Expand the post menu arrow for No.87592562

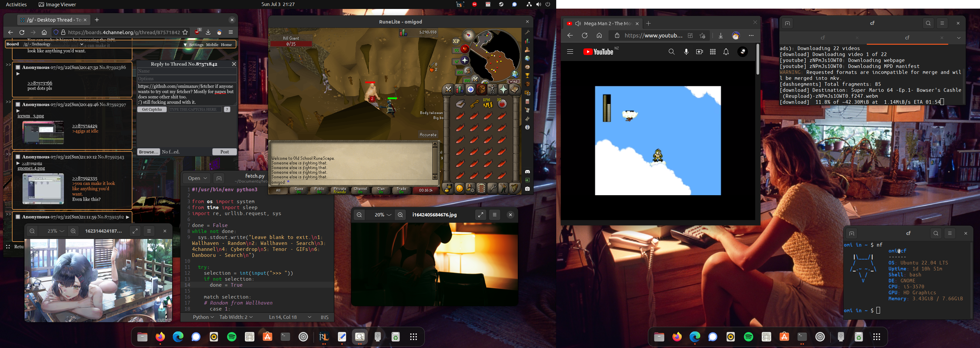128,217
